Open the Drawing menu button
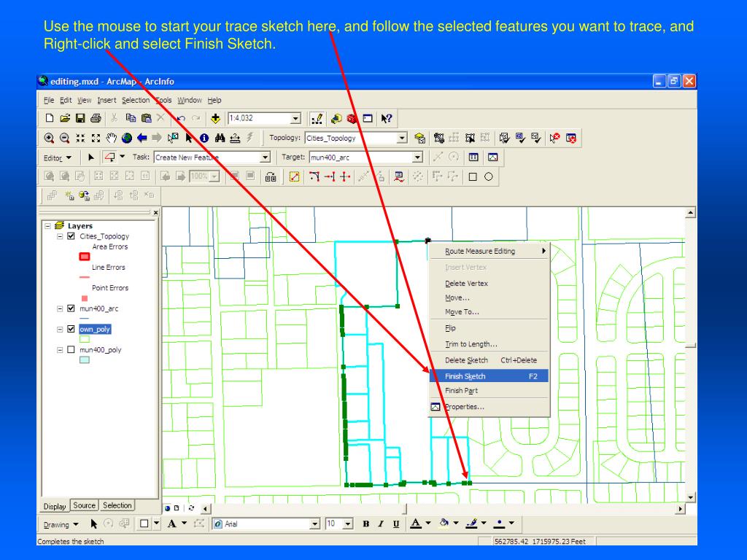Image resolution: width=747 pixels, height=560 pixels. [61, 524]
